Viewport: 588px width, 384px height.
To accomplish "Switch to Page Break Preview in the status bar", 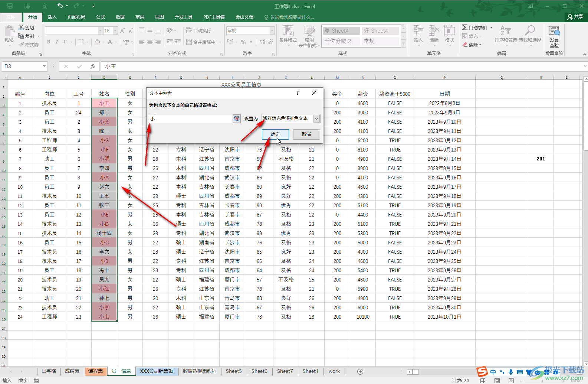I will click(x=511, y=381).
